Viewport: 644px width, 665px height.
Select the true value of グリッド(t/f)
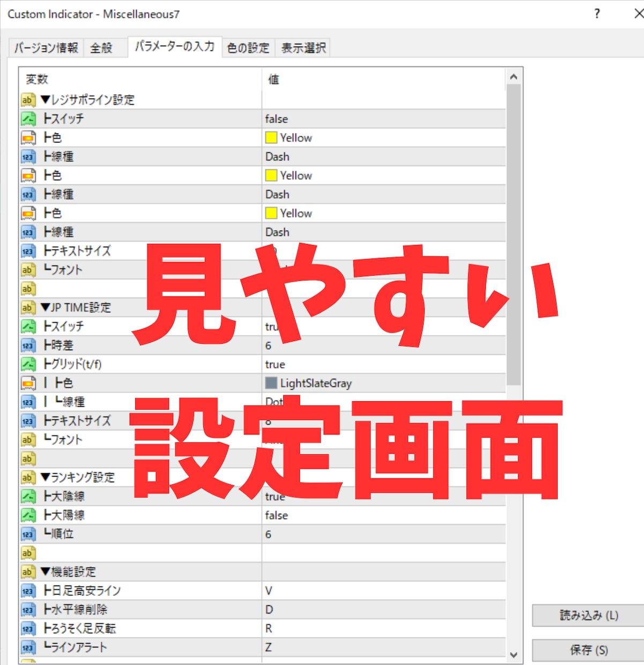point(275,365)
